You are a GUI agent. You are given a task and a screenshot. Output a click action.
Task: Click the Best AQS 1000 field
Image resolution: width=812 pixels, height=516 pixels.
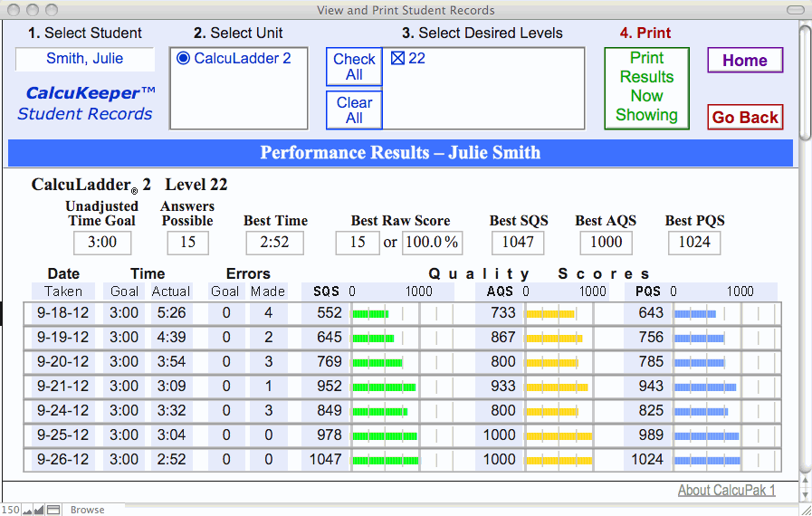click(606, 243)
